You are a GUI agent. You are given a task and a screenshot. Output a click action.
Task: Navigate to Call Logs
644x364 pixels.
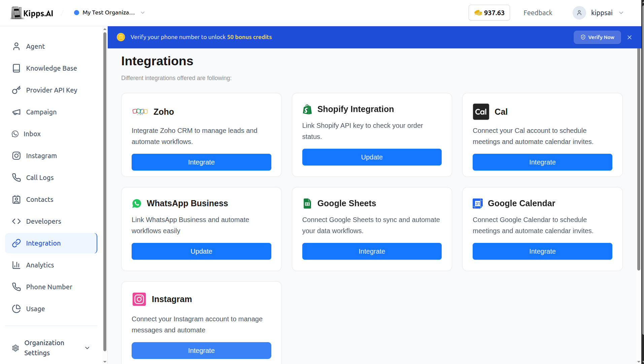(x=51, y=178)
